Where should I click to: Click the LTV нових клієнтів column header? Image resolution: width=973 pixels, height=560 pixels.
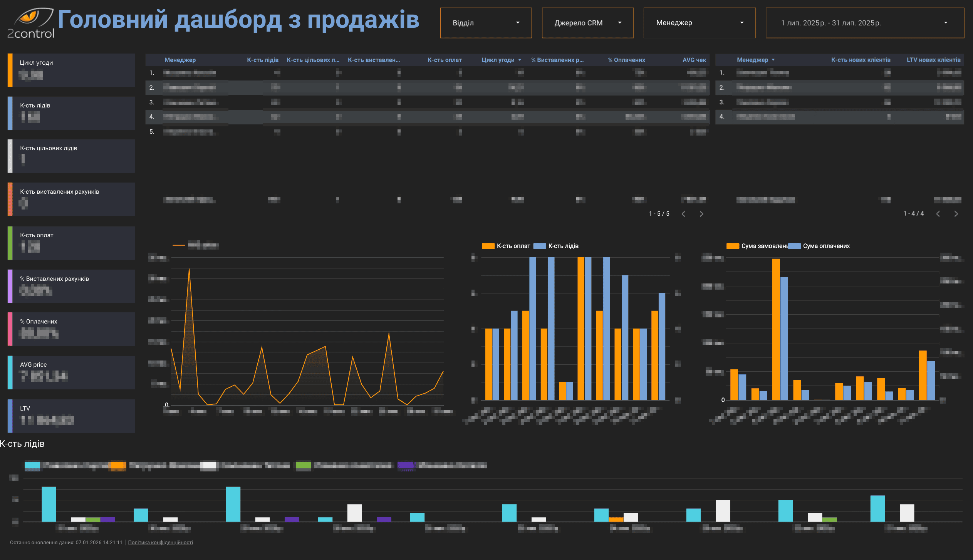pos(933,60)
